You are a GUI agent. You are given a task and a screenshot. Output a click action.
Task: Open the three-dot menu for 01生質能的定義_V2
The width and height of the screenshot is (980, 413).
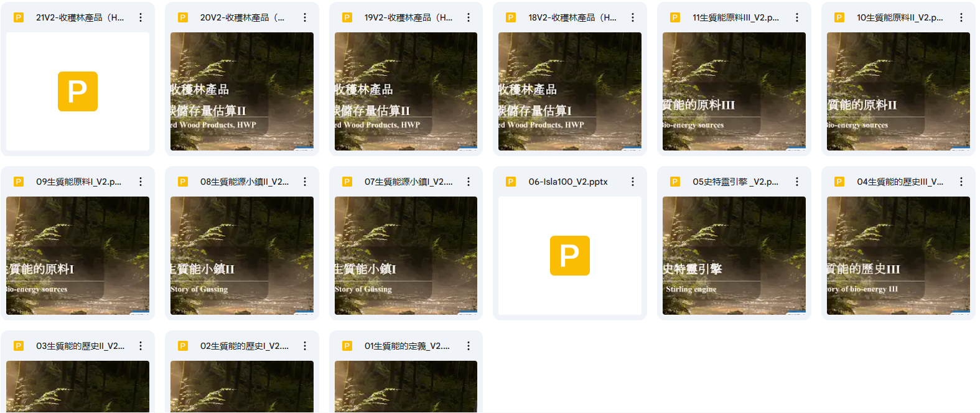coord(469,346)
